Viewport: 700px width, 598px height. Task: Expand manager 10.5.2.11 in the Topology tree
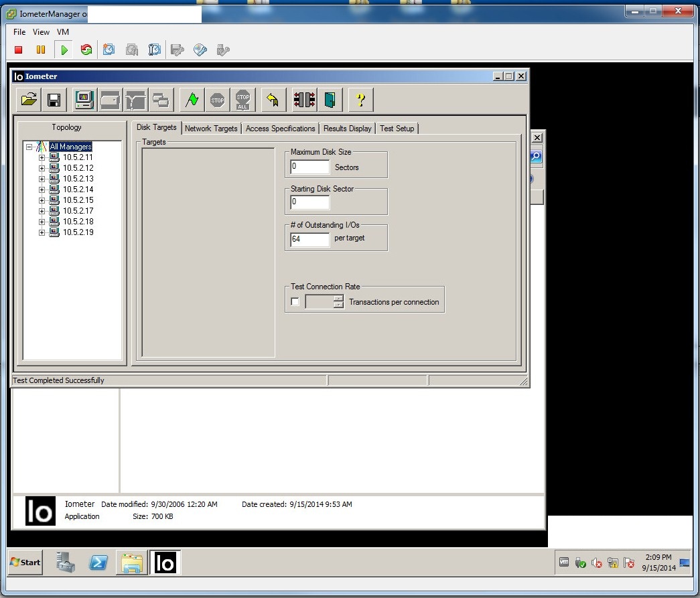[x=42, y=157]
